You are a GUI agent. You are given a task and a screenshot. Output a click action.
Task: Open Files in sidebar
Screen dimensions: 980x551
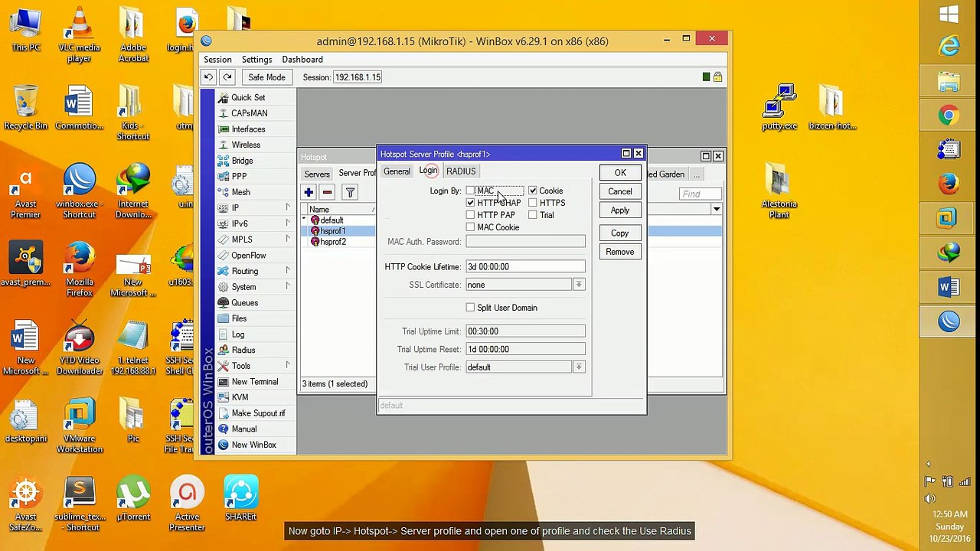coord(239,318)
